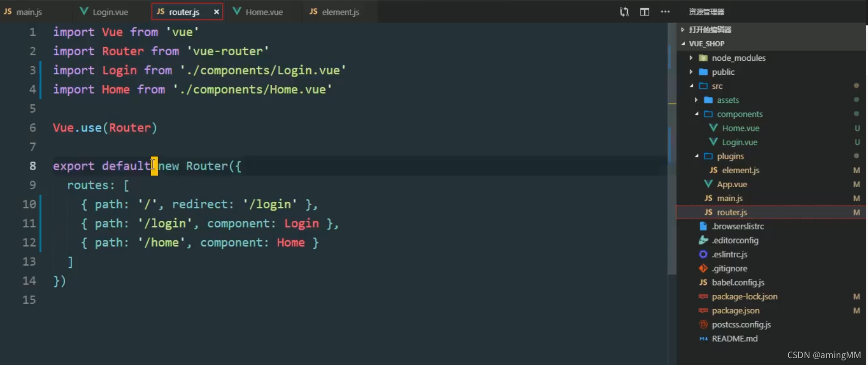Click the package.json npm icon

[x=703, y=311]
